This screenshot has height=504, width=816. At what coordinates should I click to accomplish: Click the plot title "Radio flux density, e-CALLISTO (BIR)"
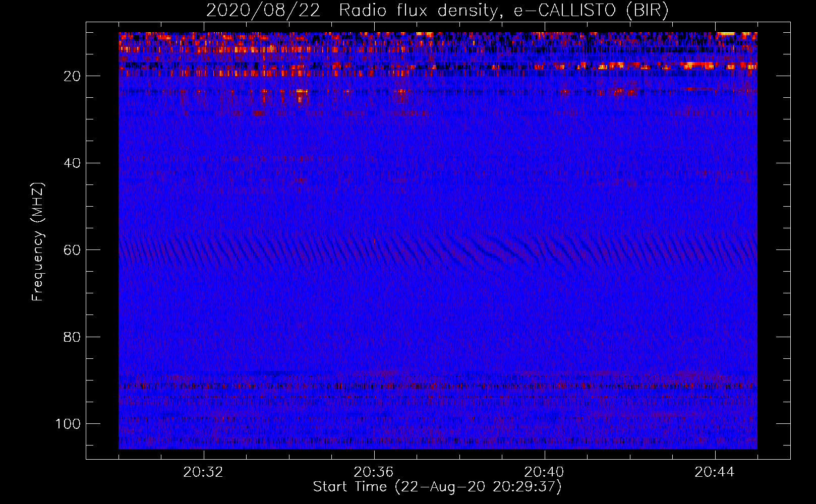click(x=503, y=11)
